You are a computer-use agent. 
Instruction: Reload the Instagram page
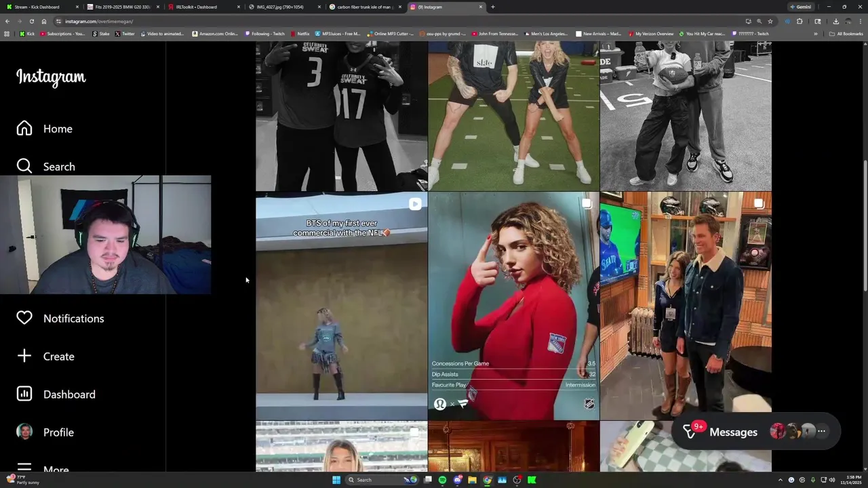tap(31, 21)
